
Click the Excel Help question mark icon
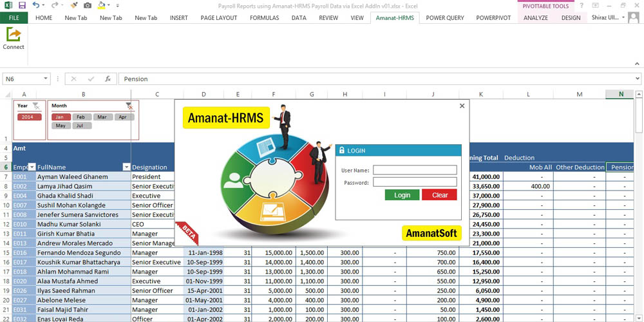point(581,5)
